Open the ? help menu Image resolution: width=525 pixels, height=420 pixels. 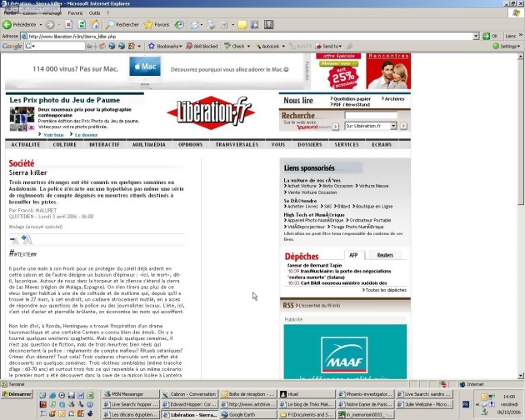(107, 13)
